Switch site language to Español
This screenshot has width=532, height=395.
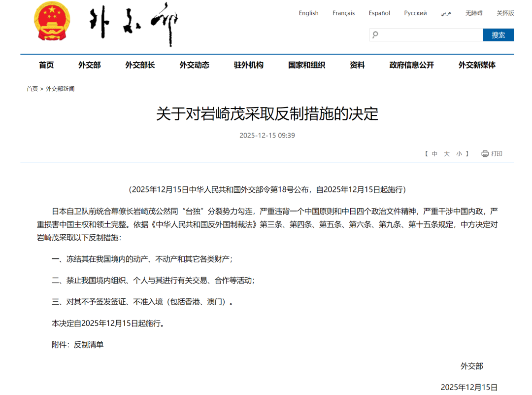point(379,13)
